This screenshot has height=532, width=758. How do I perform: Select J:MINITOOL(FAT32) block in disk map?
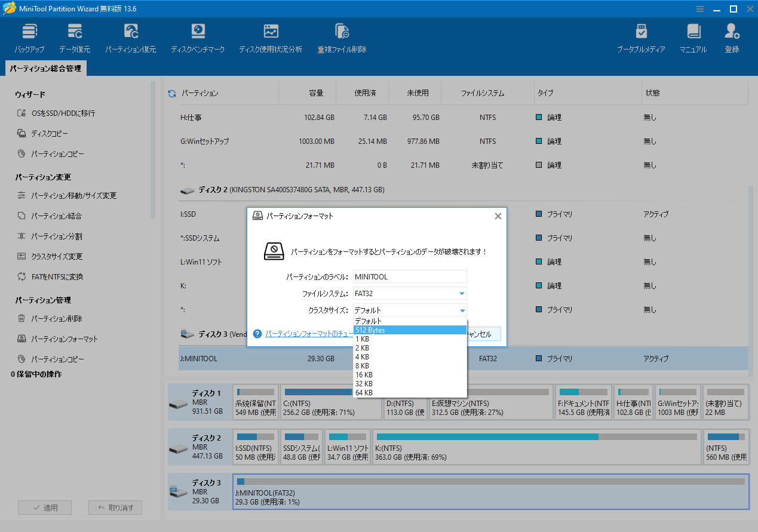point(490,492)
